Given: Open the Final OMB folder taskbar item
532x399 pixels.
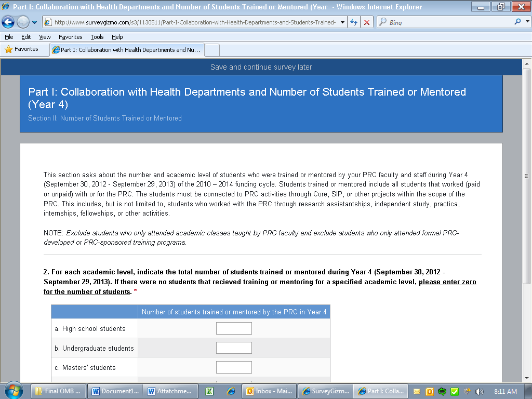Looking at the screenshot, I should coord(58,391).
